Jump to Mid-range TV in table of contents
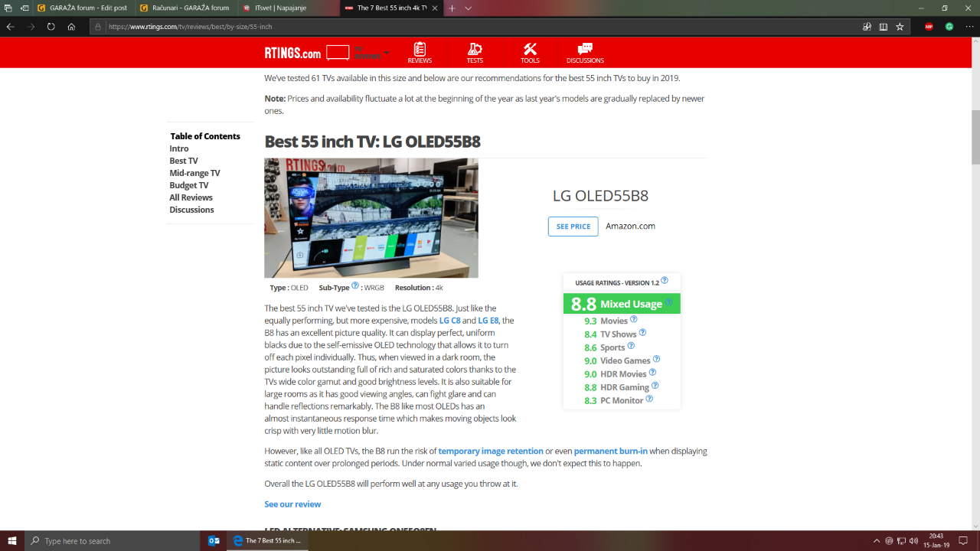 coord(194,173)
